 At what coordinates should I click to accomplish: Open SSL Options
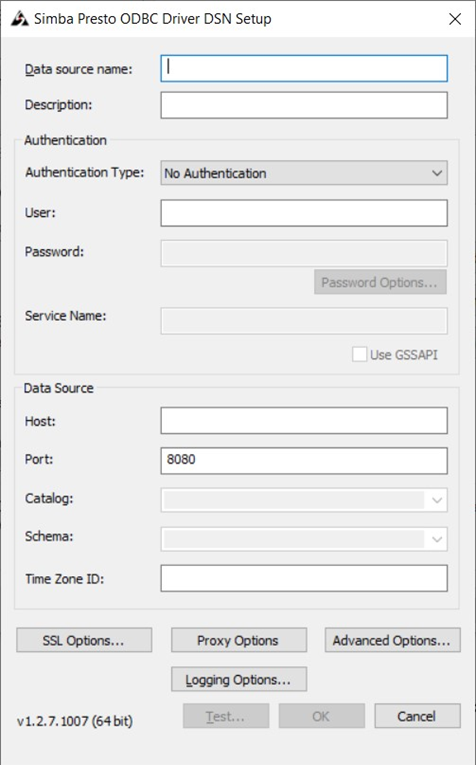[x=84, y=640]
